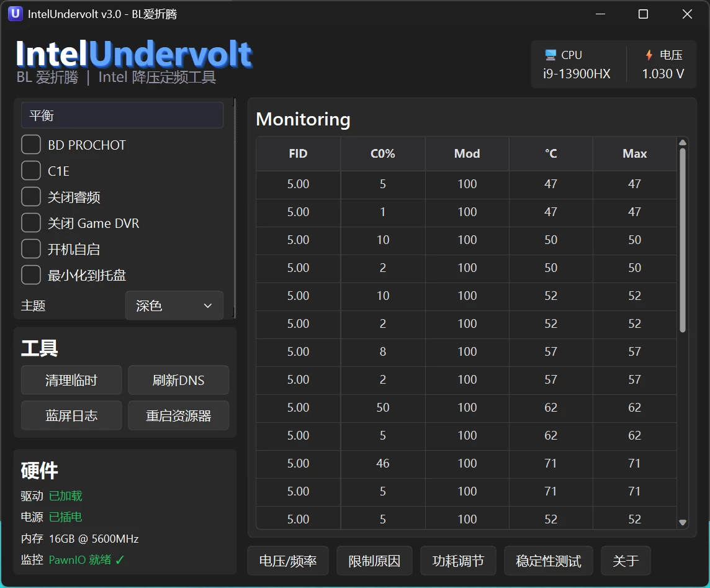Open the 深色 theme dropdown

pyautogui.click(x=174, y=305)
